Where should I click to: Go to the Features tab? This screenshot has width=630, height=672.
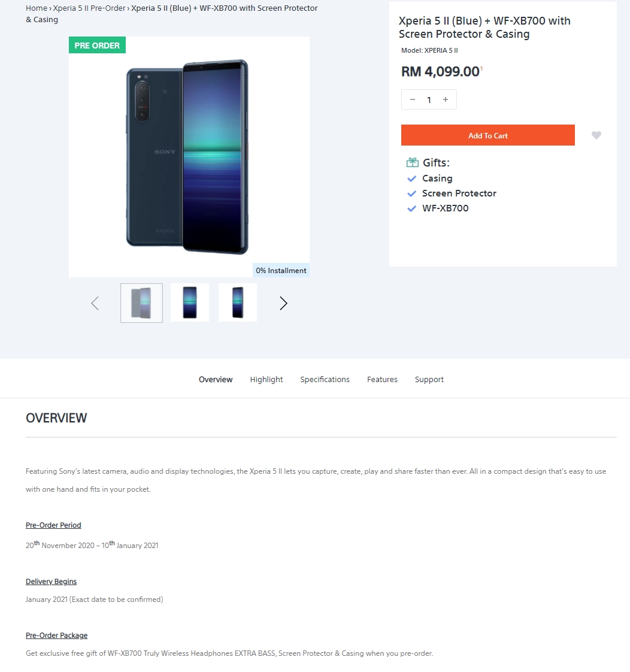(x=382, y=379)
